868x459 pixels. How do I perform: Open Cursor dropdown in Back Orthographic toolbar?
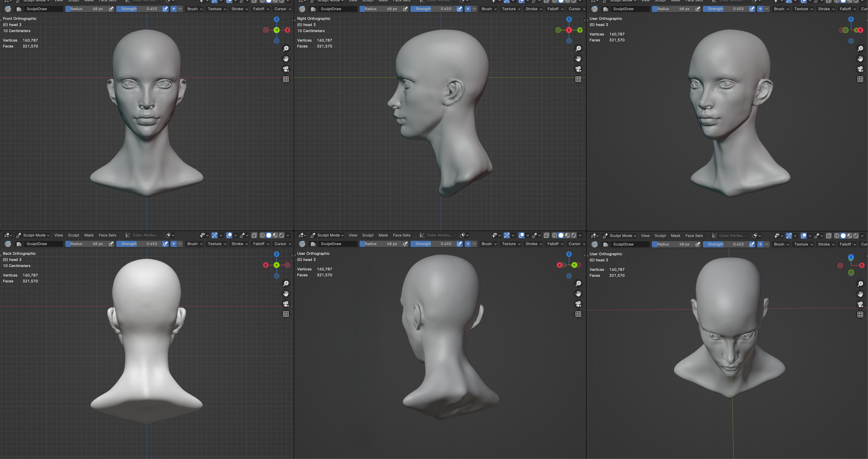coord(282,244)
